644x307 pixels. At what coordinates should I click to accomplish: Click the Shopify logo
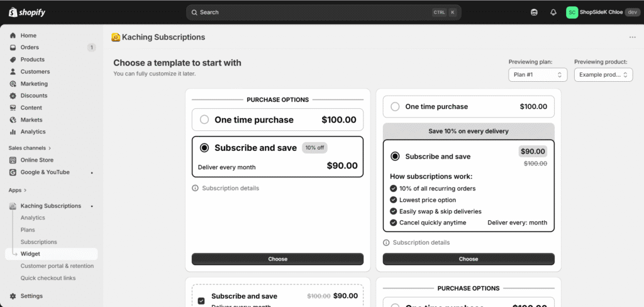(27, 13)
